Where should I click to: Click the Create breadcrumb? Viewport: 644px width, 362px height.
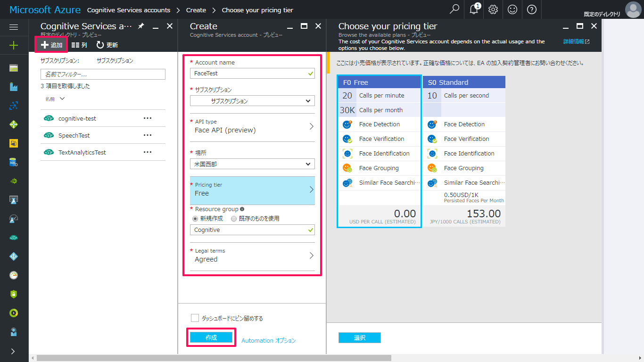(x=196, y=10)
